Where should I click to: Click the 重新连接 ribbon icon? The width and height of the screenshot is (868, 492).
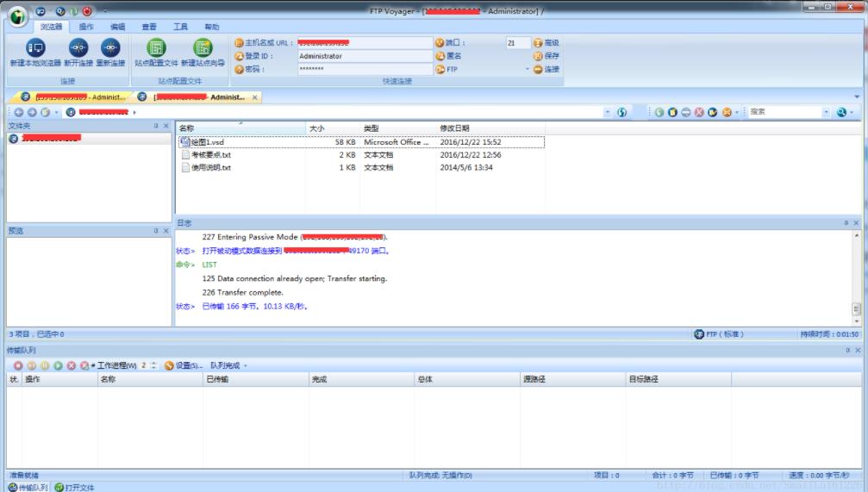click(110, 48)
